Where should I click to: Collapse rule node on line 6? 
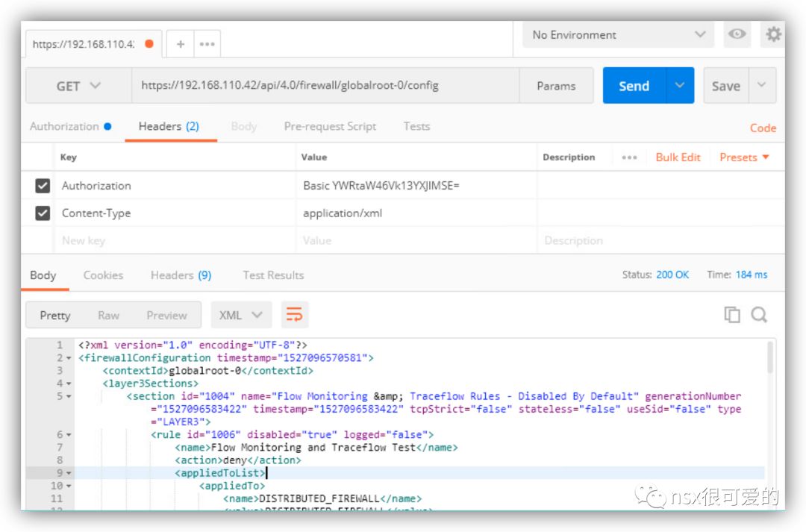point(69,435)
